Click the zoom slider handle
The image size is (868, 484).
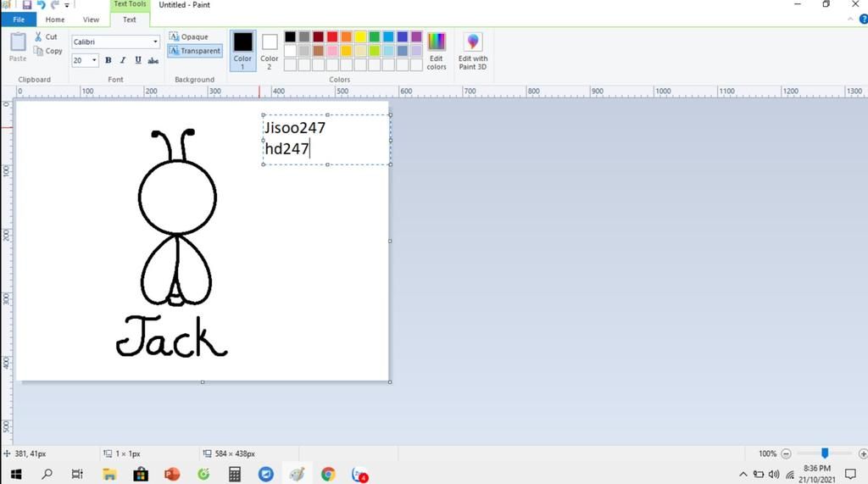[825, 453]
